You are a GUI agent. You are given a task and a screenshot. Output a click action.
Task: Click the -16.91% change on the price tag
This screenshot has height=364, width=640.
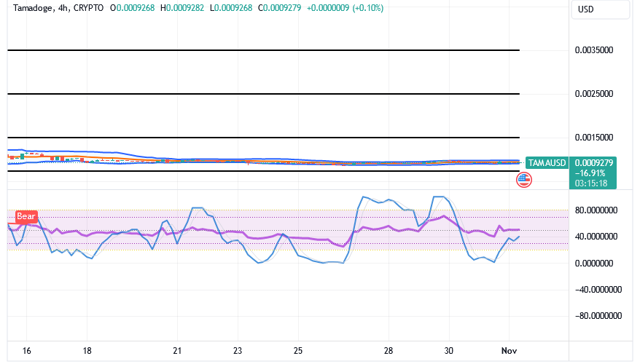pyautogui.click(x=590, y=173)
